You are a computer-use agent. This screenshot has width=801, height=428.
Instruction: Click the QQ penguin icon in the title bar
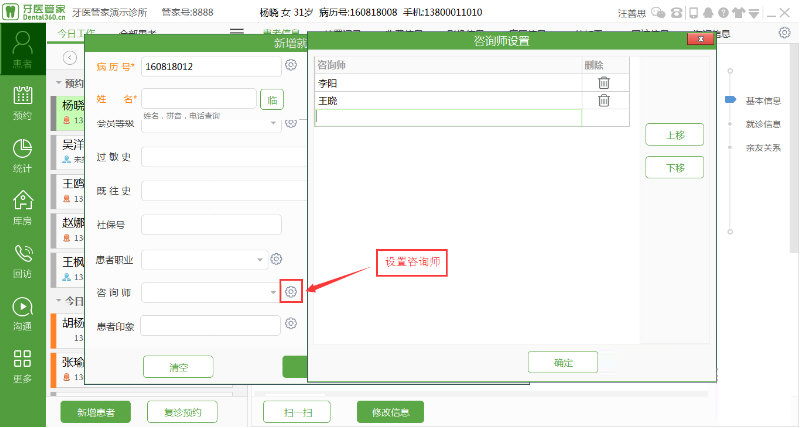tap(708, 13)
